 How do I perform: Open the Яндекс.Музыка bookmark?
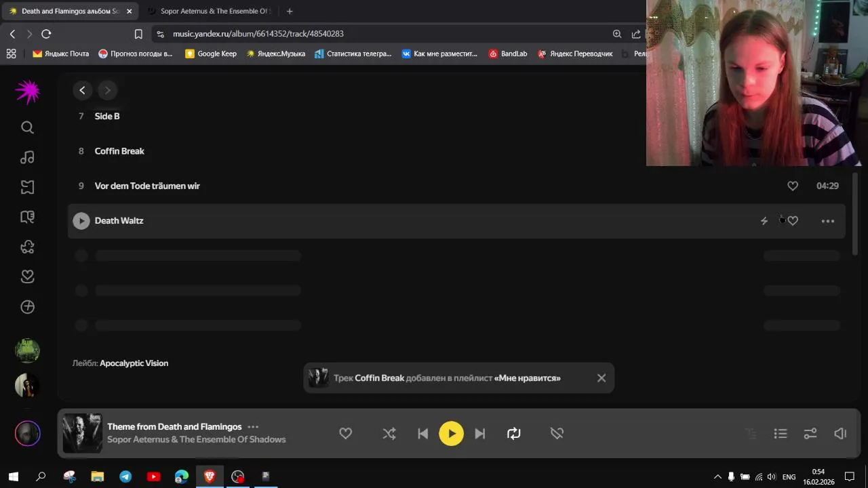coord(275,54)
